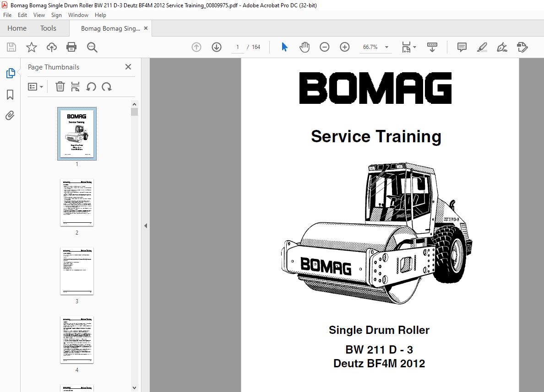Image resolution: width=544 pixels, height=392 pixels.
Task: Activate the Hand pan tool
Action: 305,47
